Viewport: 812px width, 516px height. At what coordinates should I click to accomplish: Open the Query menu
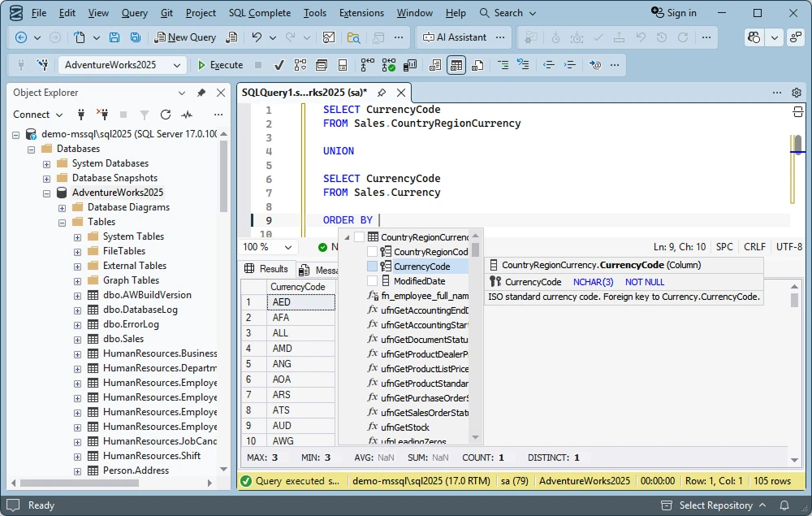(135, 13)
